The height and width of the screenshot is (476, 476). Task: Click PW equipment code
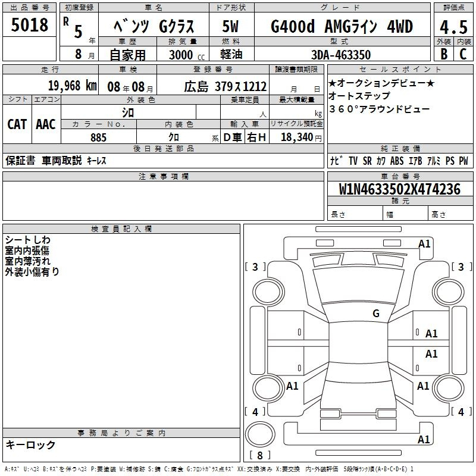(464, 161)
